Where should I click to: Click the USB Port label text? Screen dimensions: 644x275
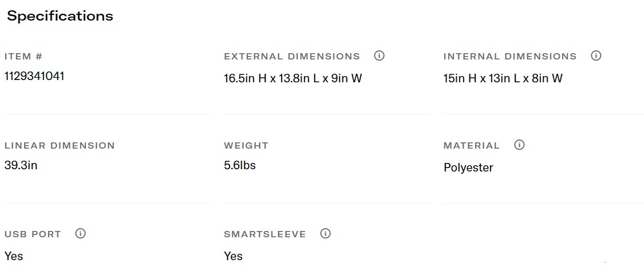[x=33, y=234]
